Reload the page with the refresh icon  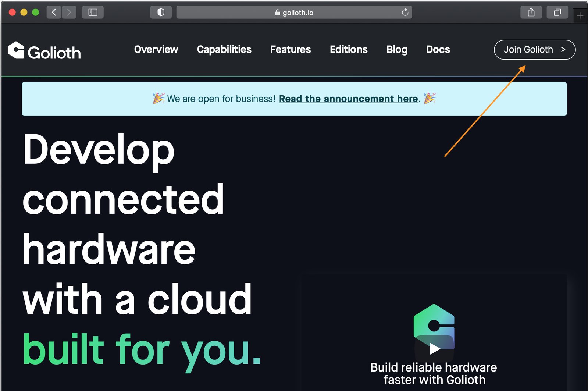(405, 13)
